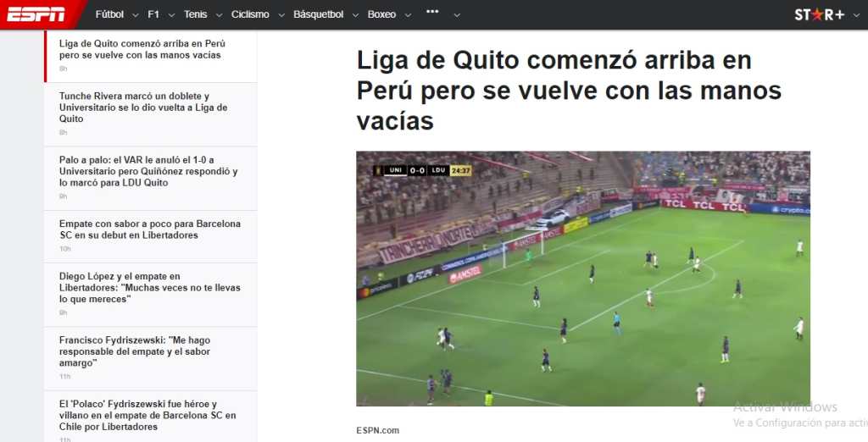Play the Universitario vs LDU match video

[583, 279]
